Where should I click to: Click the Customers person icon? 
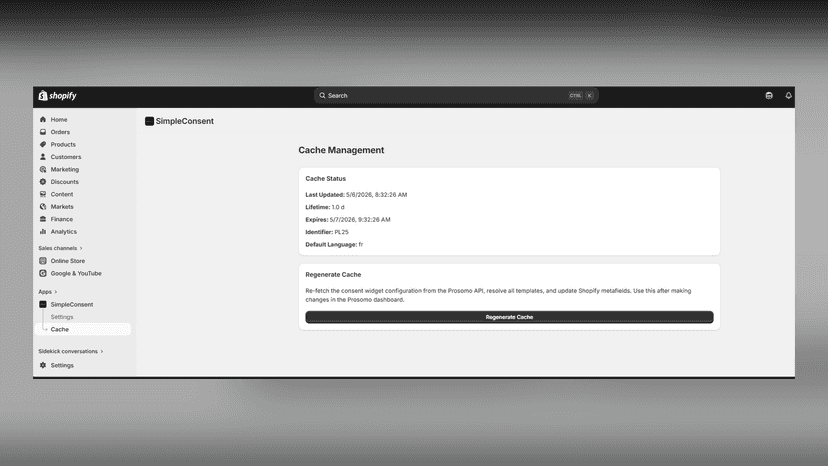[x=43, y=157]
